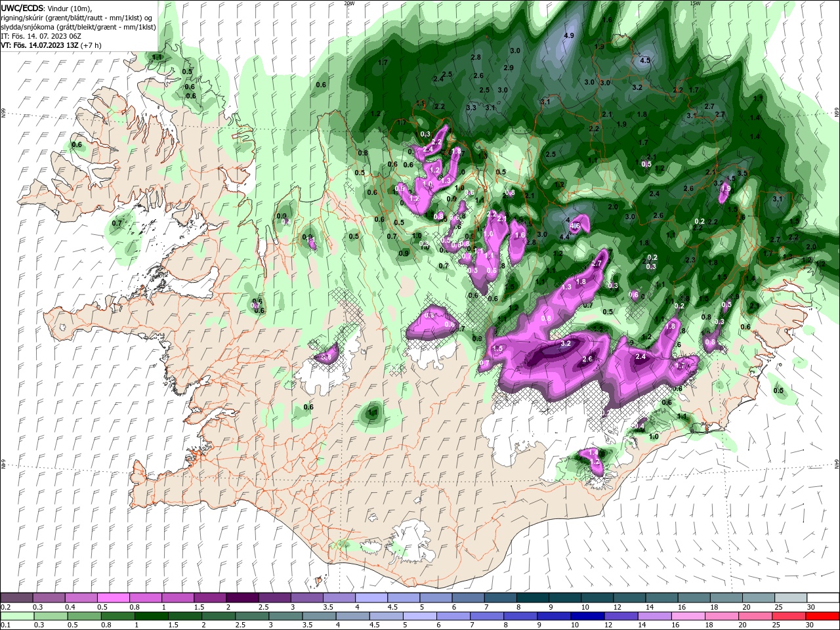Select the light pink 16 swatch in lower legend row

(688, 616)
